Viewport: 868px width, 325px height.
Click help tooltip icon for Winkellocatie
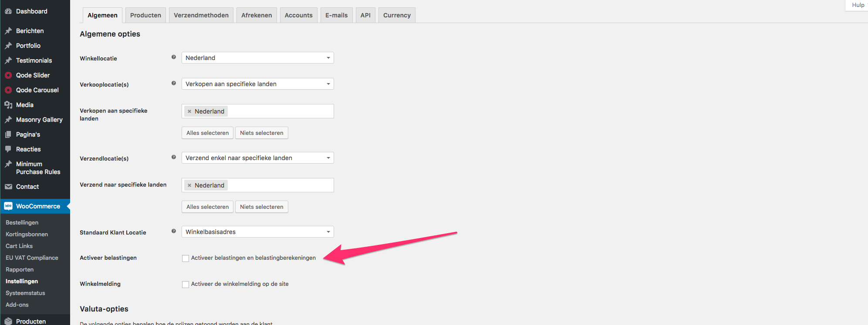coord(174,57)
